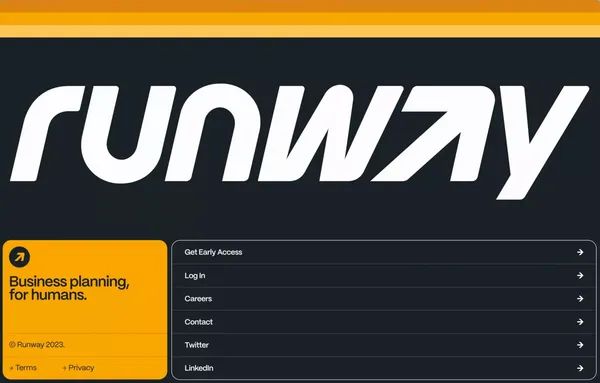Open the Terms link
This screenshot has height=383, width=600.
click(23, 368)
